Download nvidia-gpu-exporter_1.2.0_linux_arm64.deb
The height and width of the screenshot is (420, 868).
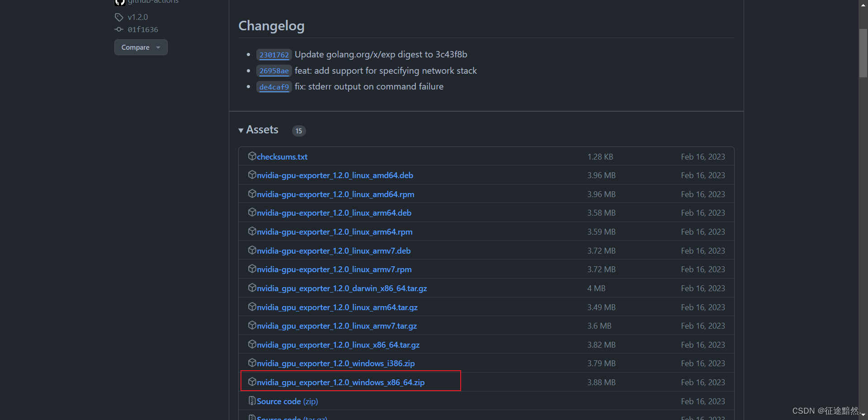pyautogui.click(x=334, y=213)
